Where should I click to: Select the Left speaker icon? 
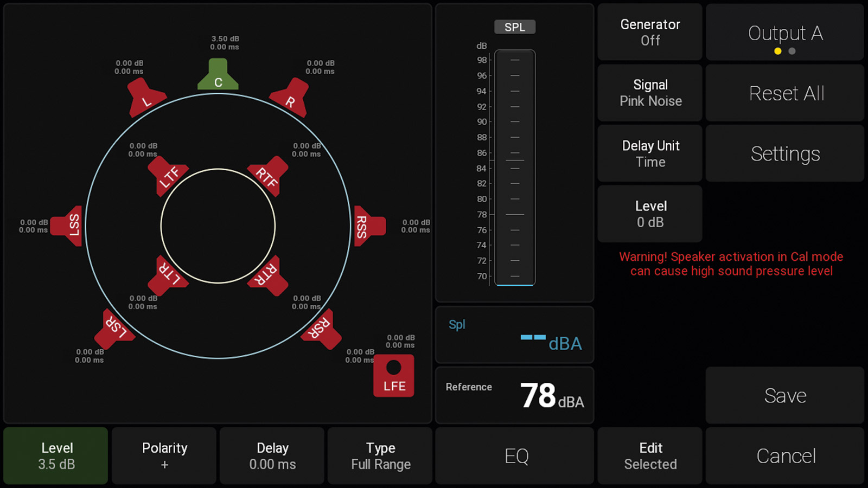click(x=144, y=98)
